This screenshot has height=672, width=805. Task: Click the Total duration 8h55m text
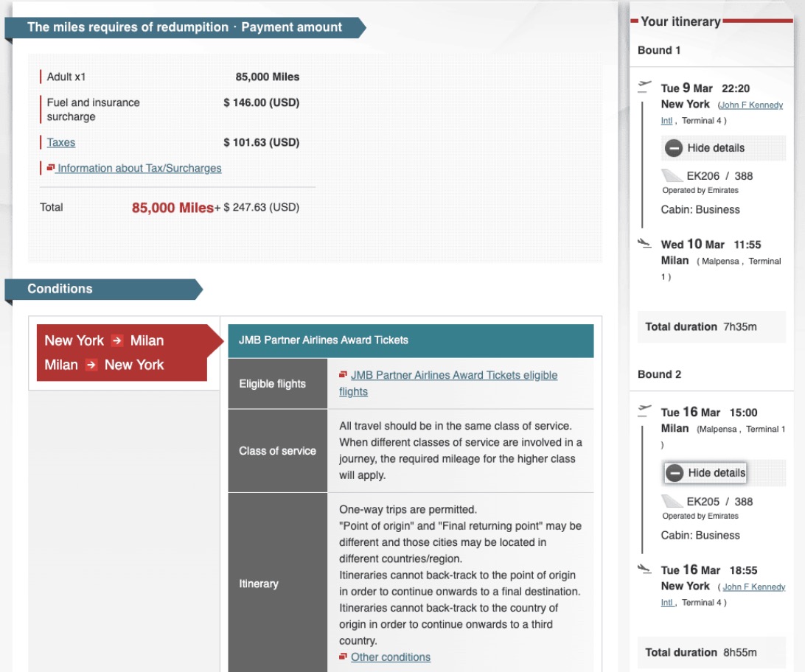tap(701, 653)
